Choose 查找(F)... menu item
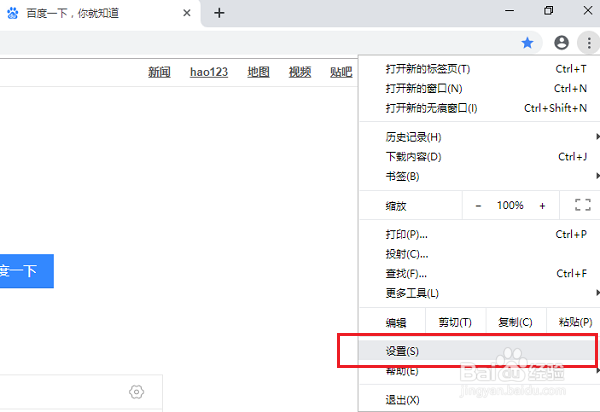This screenshot has height=412, width=600. 479,274
